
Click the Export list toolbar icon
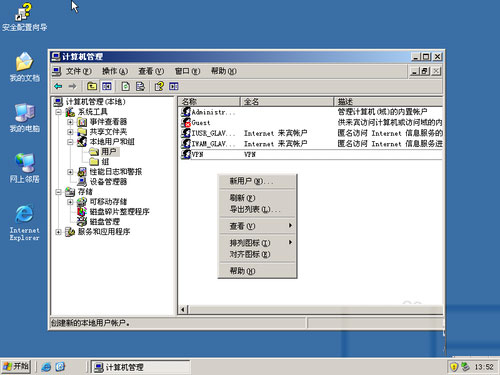(140, 87)
